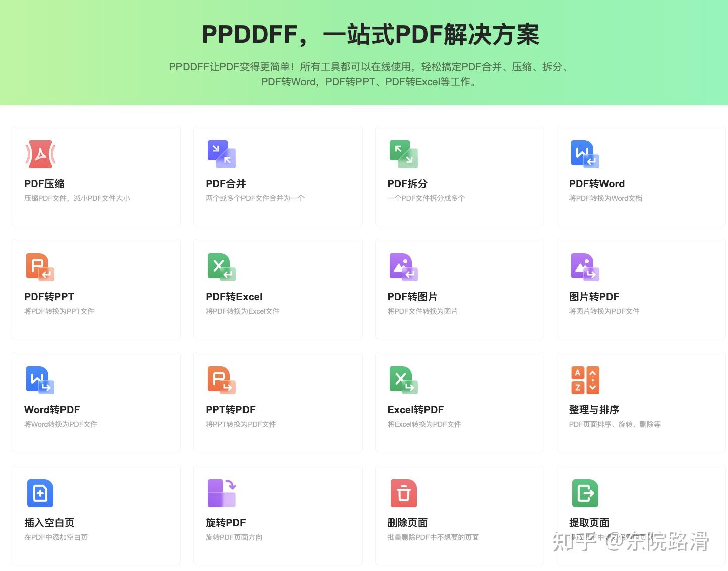Viewport: 728px width, 571px height.
Task: Click the orange PPT转PDF icon
Action: [222, 380]
